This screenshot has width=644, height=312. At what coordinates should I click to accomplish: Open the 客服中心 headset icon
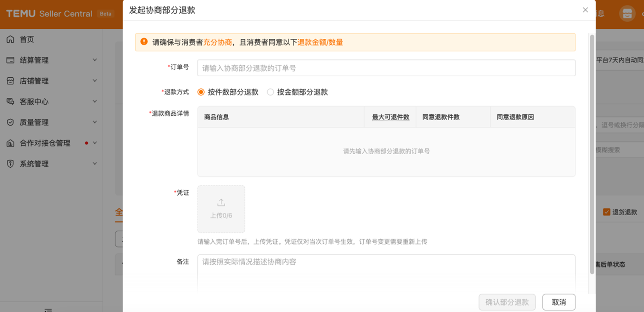10,101
